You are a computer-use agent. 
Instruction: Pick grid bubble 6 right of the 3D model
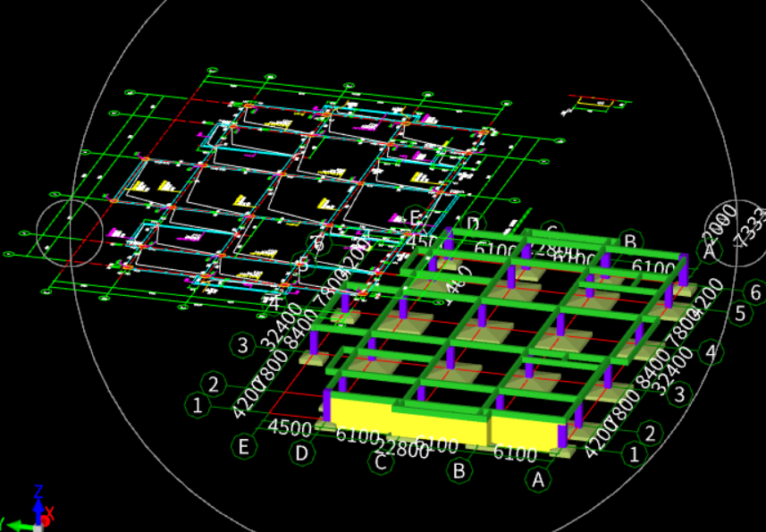(755, 292)
